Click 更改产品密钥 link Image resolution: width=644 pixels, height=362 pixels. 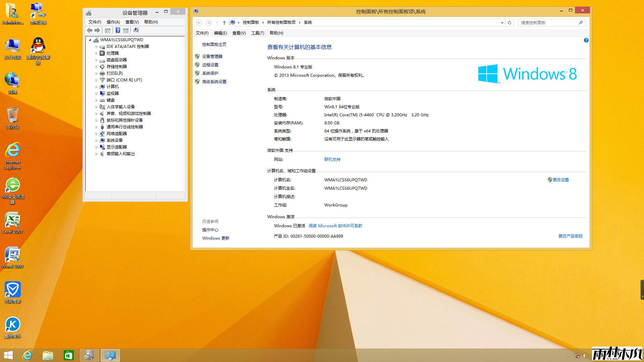[x=570, y=236]
